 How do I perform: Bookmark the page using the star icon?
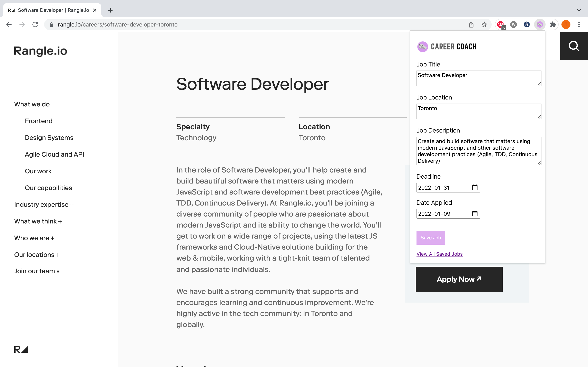484,24
